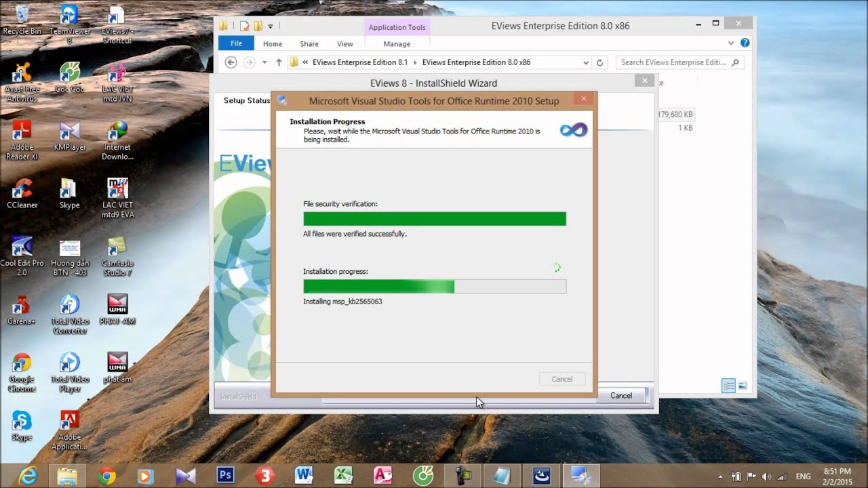Click EViews Enterprise Edition 8.0 x86 breadcrumb
Image resolution: width=868 pixels, height=488 pixels.
(476, 62)
